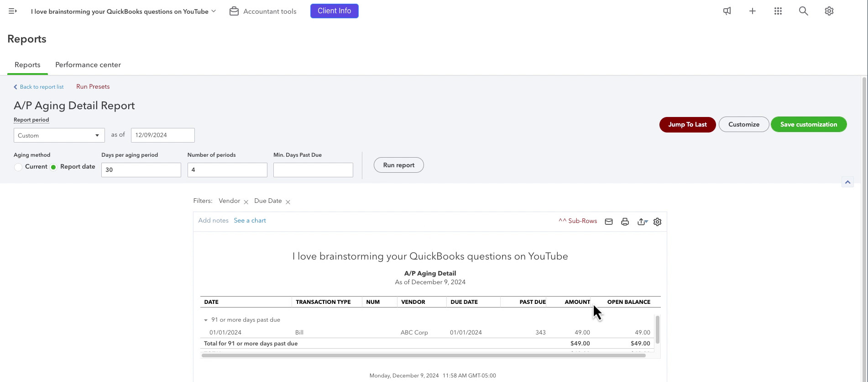The height and width of the screenshot is (382, 868).
Task: Click the plus create-new icon
Action: 753,11
